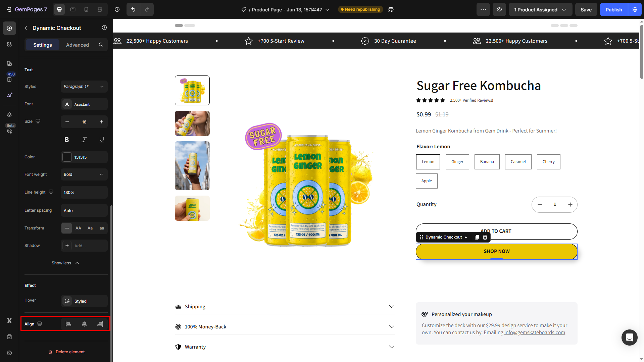This screenshot has width=644, height=362.
Task: Click the undo arrow icon
Action: click(133, 9)
